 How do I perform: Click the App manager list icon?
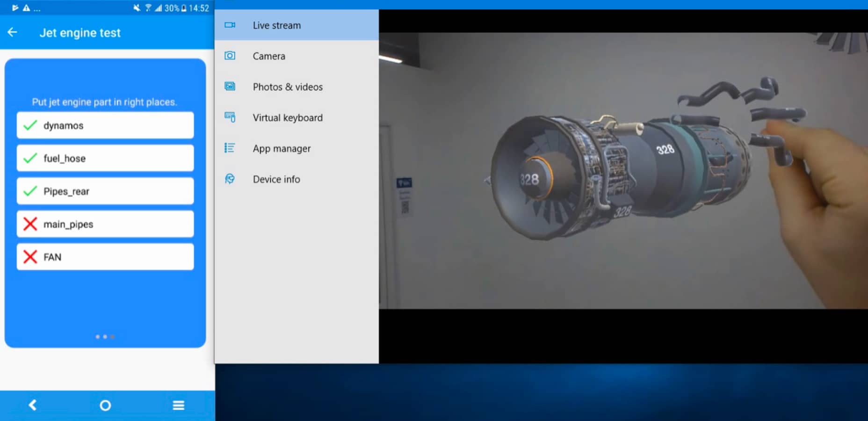coord(230,148)
